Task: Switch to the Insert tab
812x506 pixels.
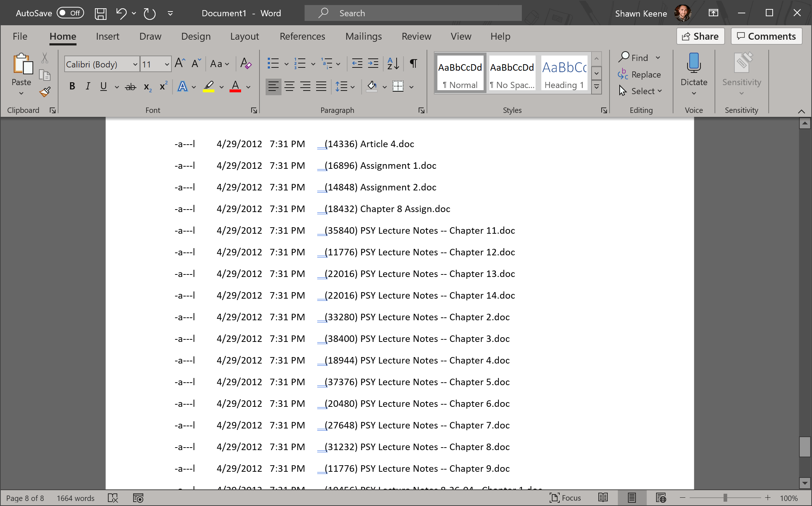Action: point(108,36)
